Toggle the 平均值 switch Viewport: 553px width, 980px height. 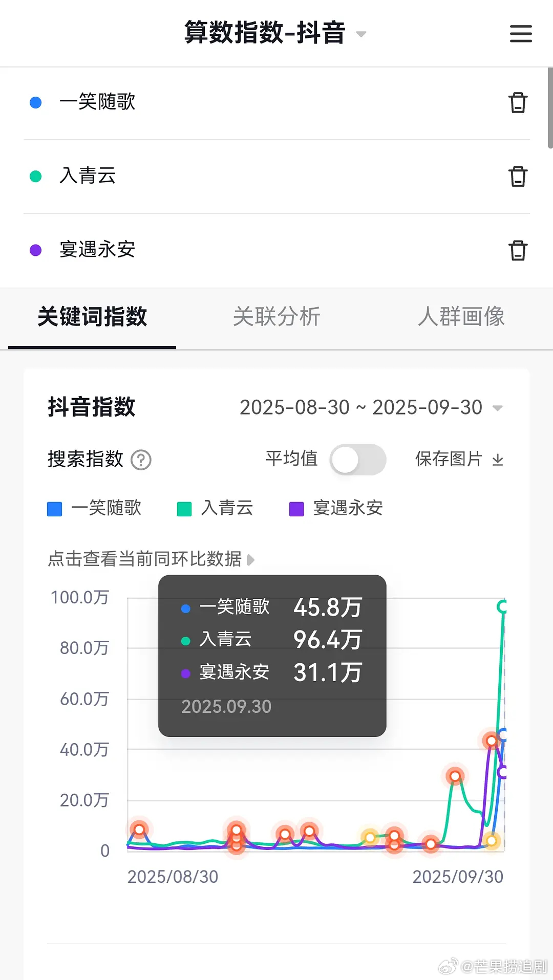pos(357,459)
